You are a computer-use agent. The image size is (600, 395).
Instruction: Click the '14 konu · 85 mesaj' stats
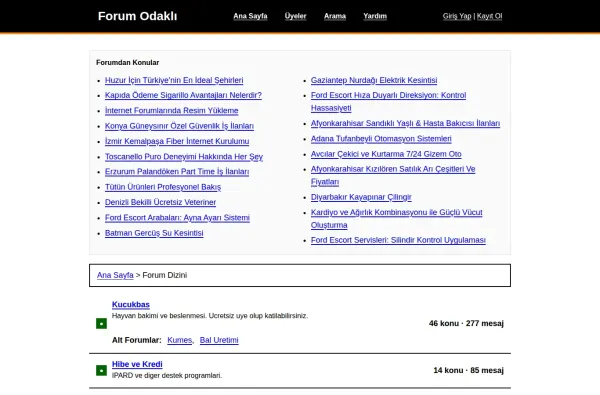(468, 370)
